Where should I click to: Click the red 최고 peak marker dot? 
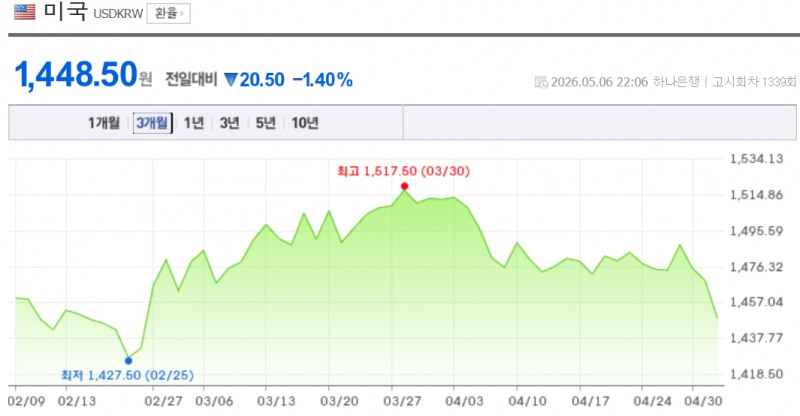click(405, 186)
